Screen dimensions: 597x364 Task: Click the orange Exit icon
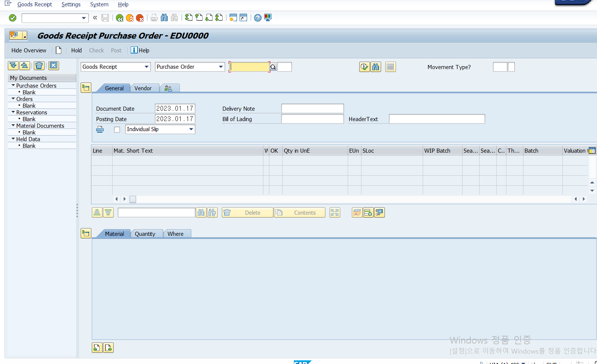click(x=130, y=18)
